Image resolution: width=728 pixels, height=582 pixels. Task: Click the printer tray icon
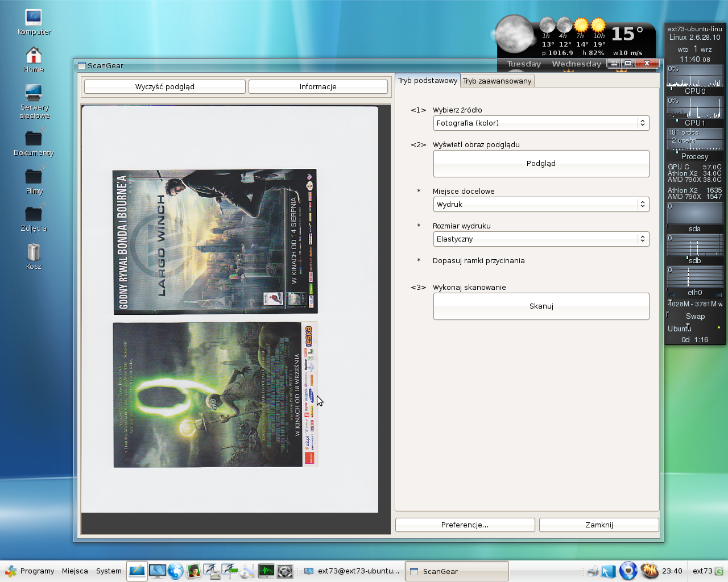[x=593, y=571]
